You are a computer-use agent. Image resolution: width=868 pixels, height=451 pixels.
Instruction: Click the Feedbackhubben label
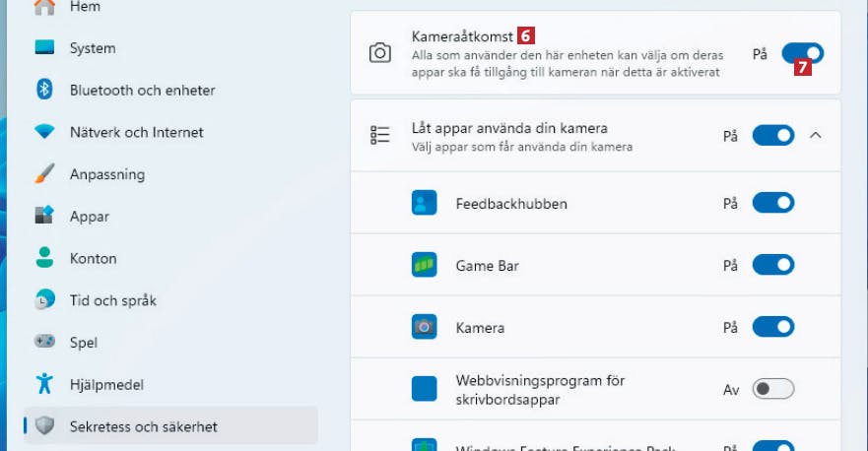(x=511, y=204)
